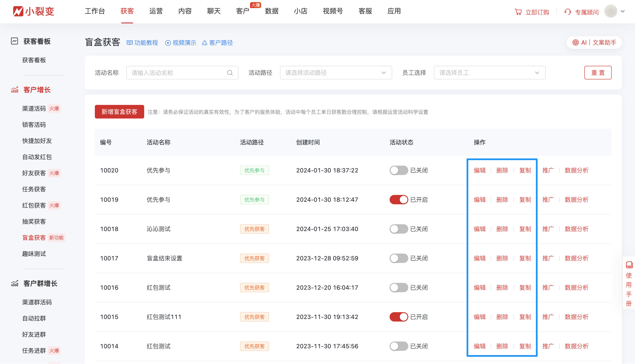
Task: Click the 小裂变 logo icon
Action: point(18,11)
